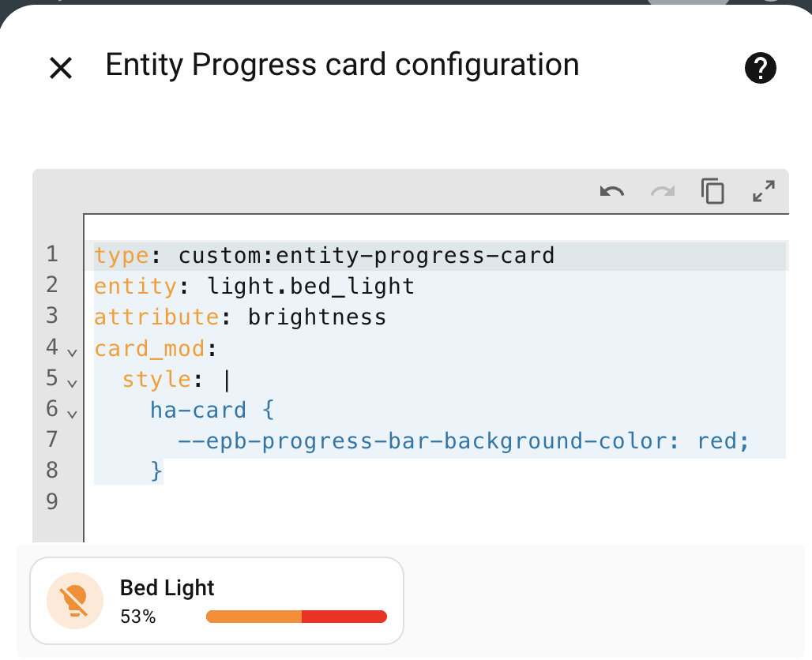Click the Bed Light brightness progress bar
This screenshot has width=812, height=660.
253,617
